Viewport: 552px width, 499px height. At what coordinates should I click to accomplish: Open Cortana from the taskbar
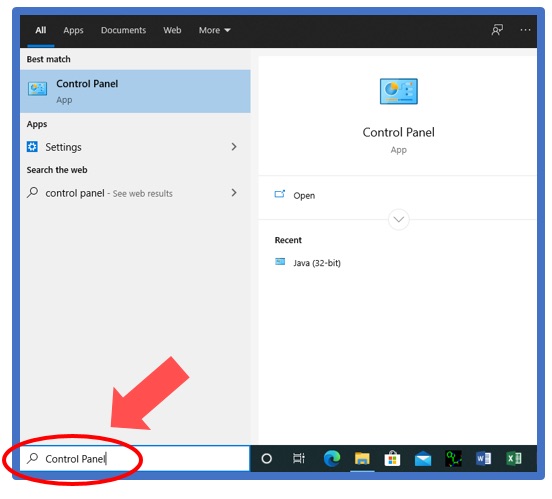click(266, 459)
